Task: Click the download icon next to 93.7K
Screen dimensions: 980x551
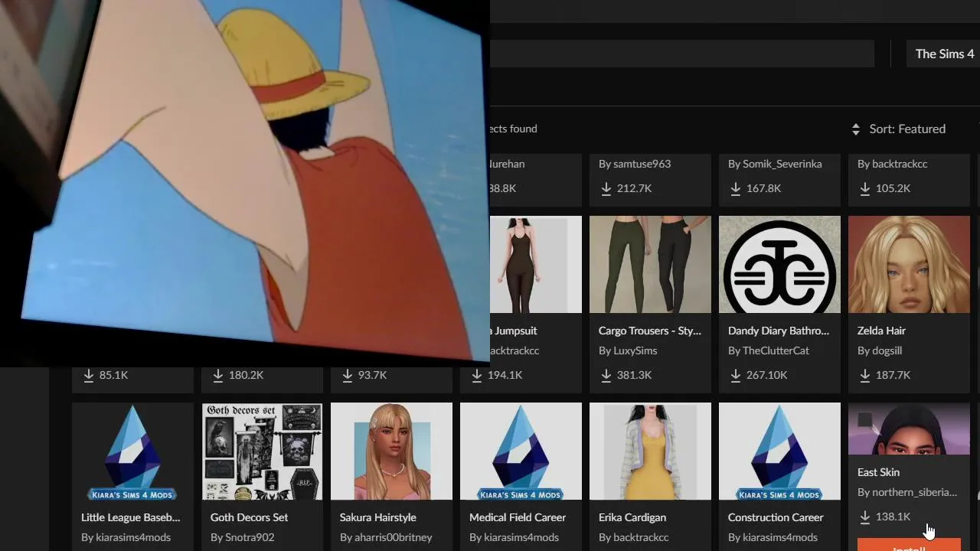Action: pos(348,375)
